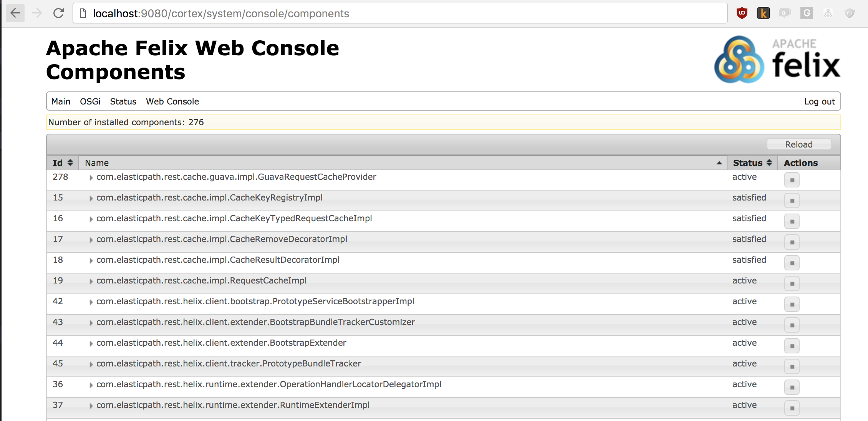
Task: Click the action icon for RuntimeExtenderImpl
Action: 792,408
